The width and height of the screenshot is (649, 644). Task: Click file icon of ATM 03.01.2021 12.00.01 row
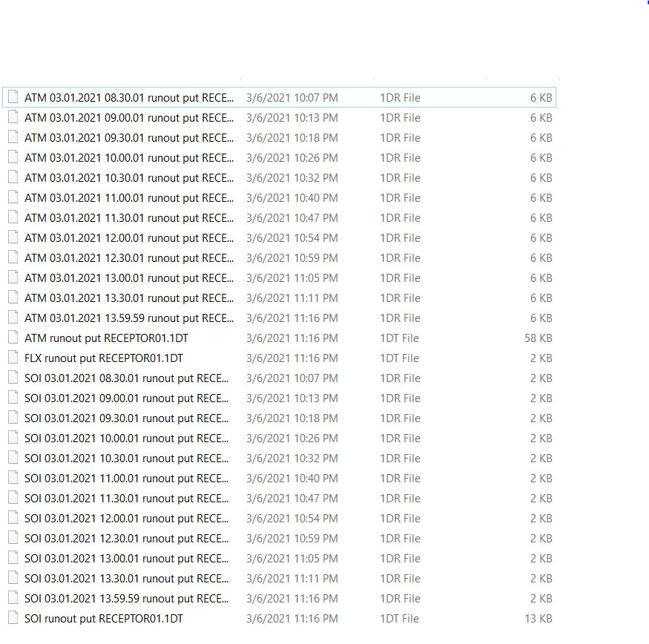click(x=13, y=237)
